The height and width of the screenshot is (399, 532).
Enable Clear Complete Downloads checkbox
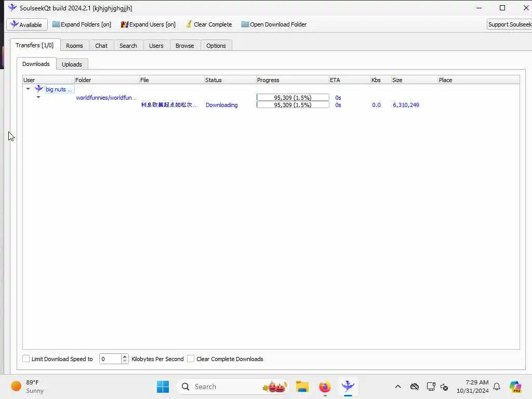[x=191, y=358]
